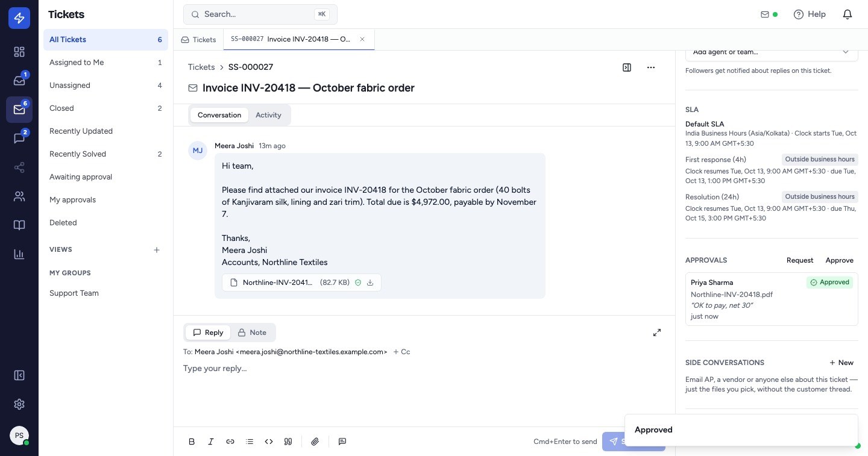The width and height of the screenshot is (868, 456).
Task: Open the contacts people icon
Action: 19,196
